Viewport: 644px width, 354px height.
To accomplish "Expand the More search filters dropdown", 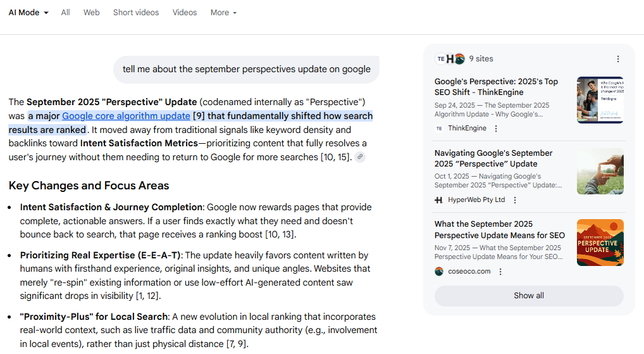I will (x=223, y=13).
